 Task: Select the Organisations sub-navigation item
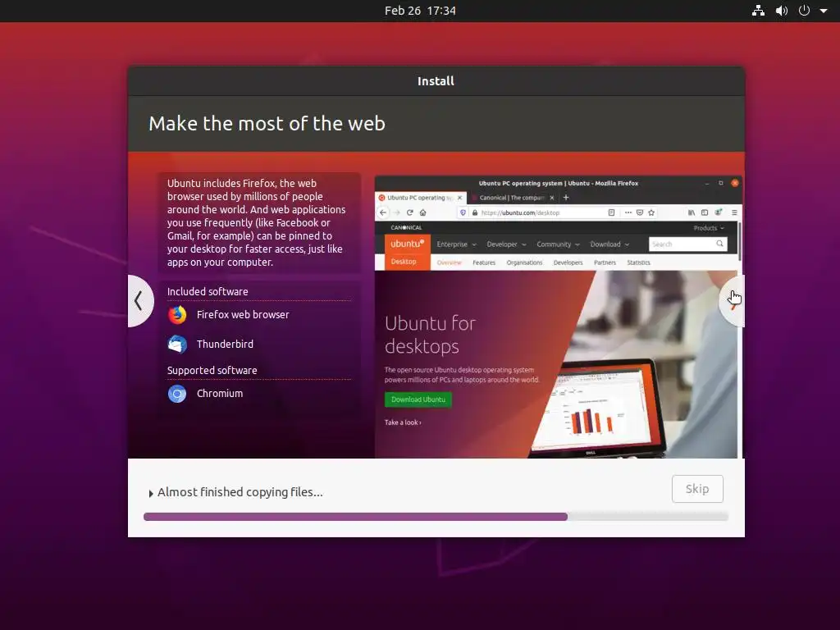click(x=524, y=262)
